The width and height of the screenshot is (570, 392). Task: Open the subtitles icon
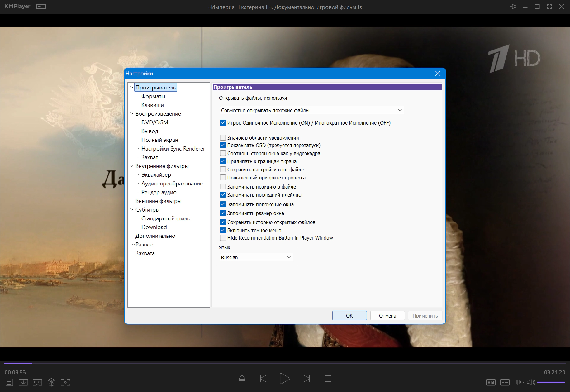pos(505,382)
